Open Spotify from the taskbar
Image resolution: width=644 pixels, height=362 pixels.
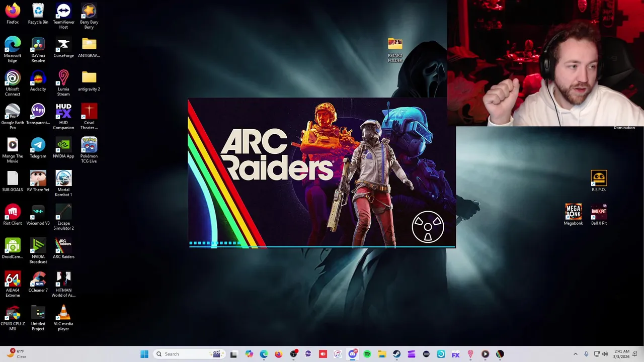[367, 354]
